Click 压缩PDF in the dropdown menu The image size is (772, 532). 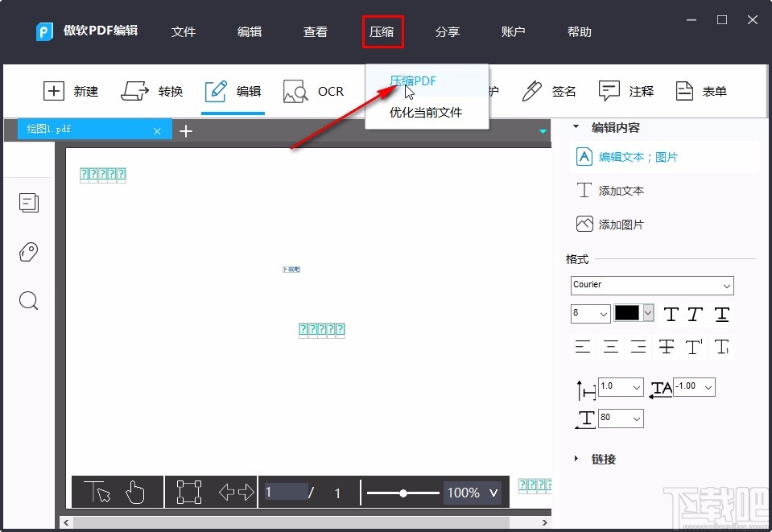[413, 80]
